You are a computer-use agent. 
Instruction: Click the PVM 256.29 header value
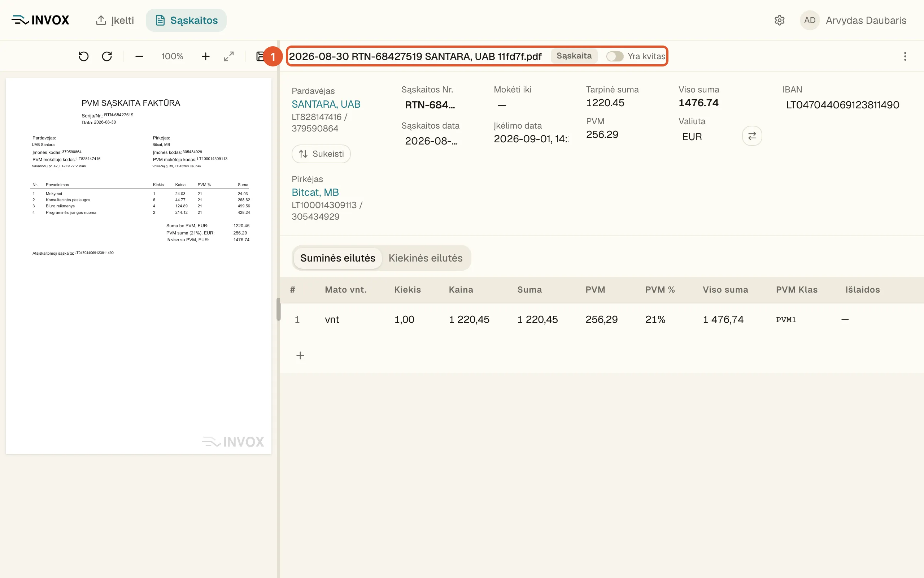click(602, 134)
